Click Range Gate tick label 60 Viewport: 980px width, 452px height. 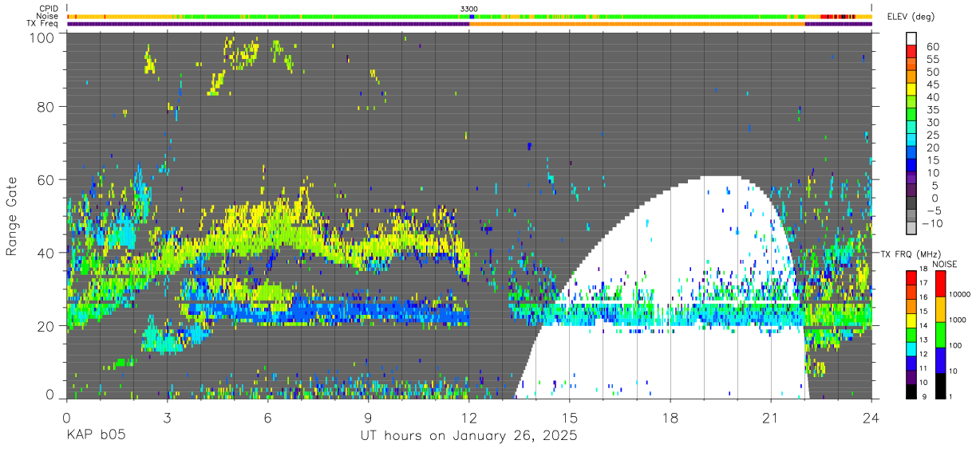pos(47,179)
